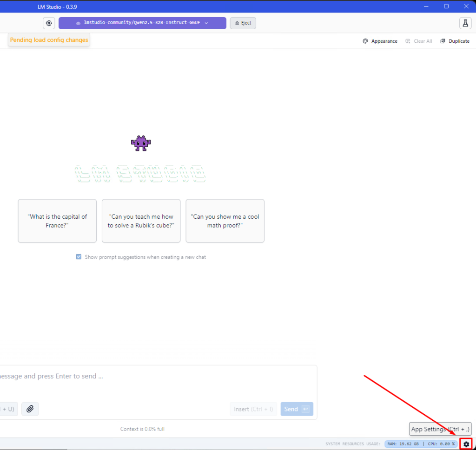The image size is (476, 450).
Task: Attach a file with the paperclip icon
Action: (x=30, y=409)
